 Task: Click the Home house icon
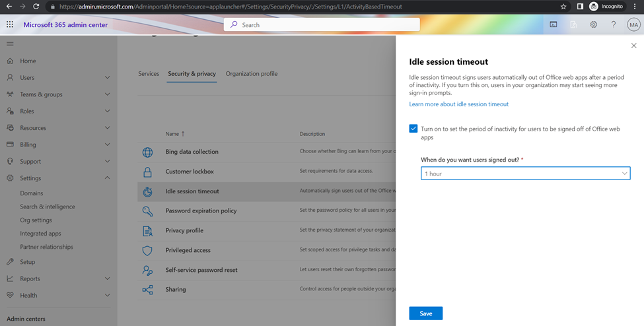[x=11, y=61]
